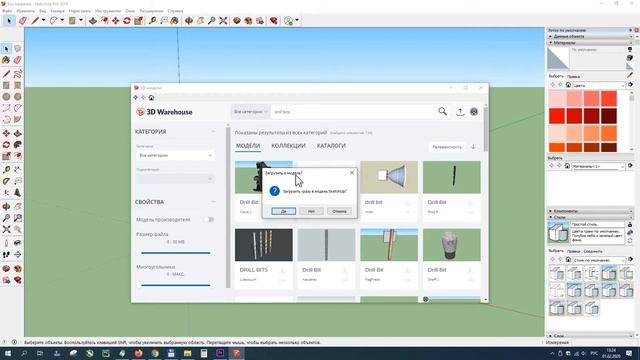Pick the Push/Pull tool in the top toolbar
The height and width of the screenshot is (360, 640).
click(x=93, y=20)
